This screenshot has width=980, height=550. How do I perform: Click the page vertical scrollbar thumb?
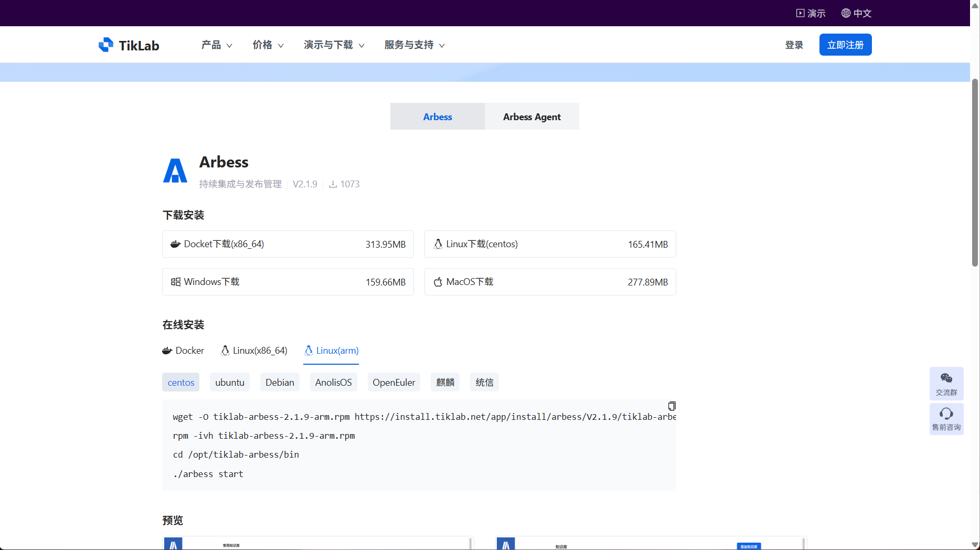(975, 173)
